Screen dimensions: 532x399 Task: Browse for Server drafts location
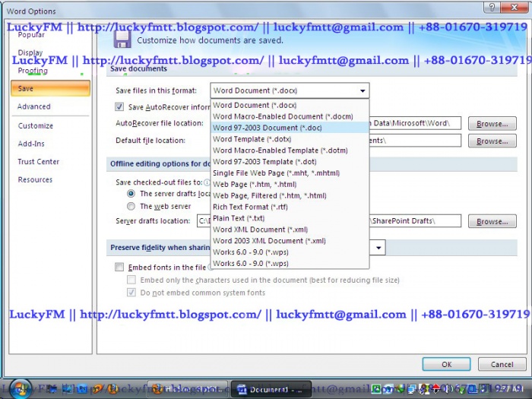[x=492, y=222]
